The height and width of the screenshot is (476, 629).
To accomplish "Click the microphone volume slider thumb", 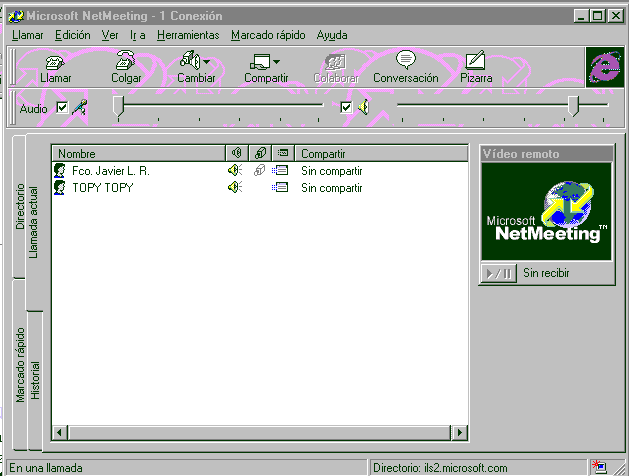I will pos(118,106).
